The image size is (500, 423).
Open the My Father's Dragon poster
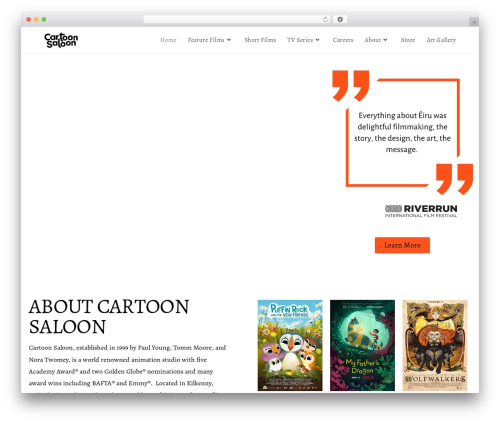[362, 345]
